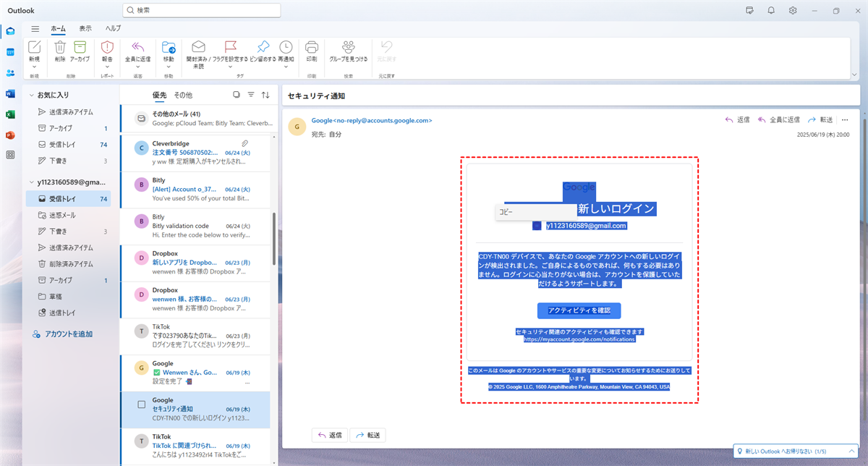Launch Word from the left rail
The width and height of the screenshot is (868, 466).
[10, 93]
